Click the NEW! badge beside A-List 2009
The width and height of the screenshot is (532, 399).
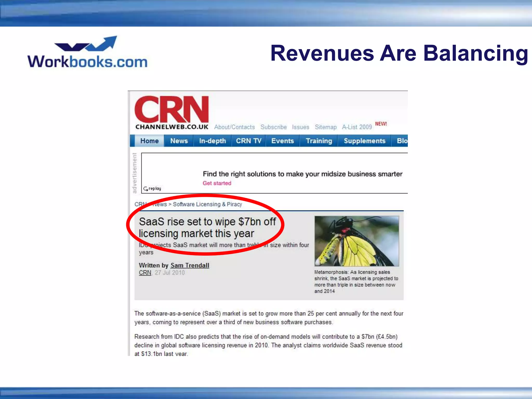point(381,124)
